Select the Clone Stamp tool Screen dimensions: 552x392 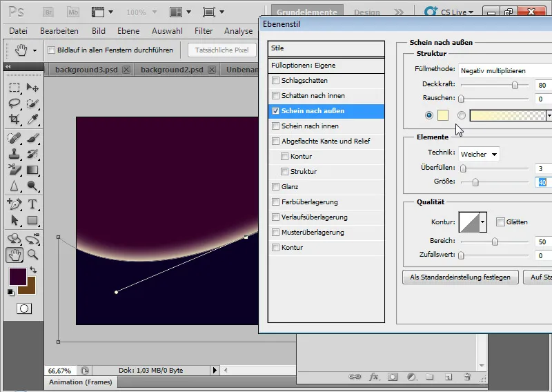[x=14, y=154]
